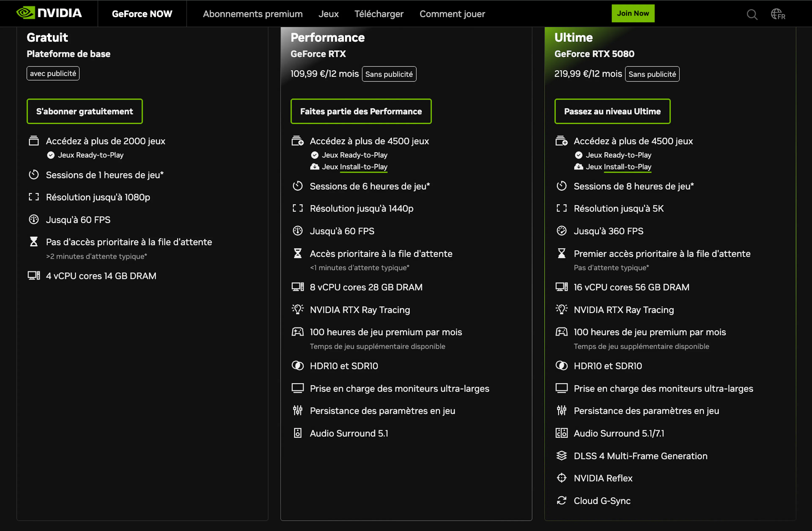Click hourglass icon beside Premier accès prioritaire
Image resolution: width=812 pixels, height=531 pixels.
pos(561,253)
